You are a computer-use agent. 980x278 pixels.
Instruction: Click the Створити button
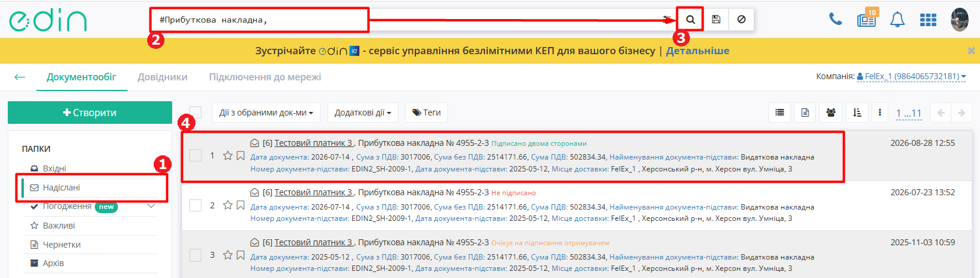(90, 113)
